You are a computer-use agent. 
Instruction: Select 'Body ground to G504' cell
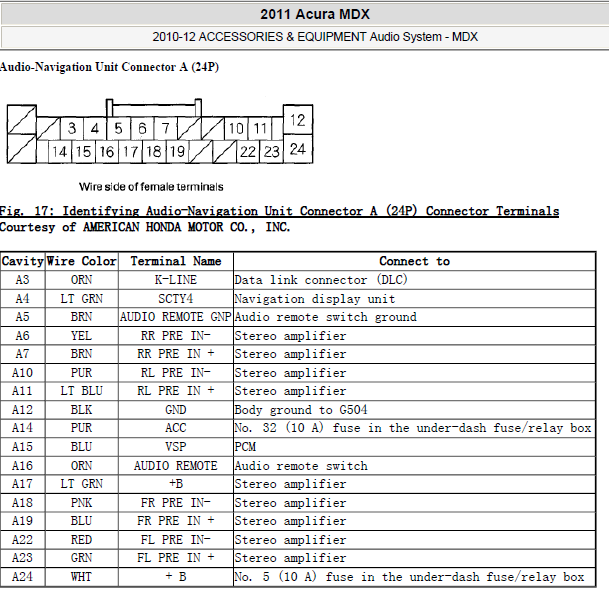click(x=414, y=410)
